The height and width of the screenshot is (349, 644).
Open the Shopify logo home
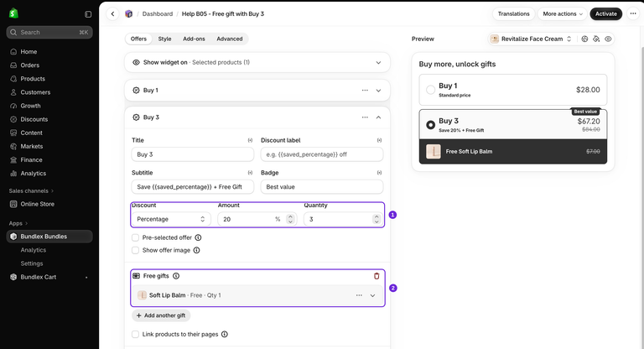pos(13,13)
